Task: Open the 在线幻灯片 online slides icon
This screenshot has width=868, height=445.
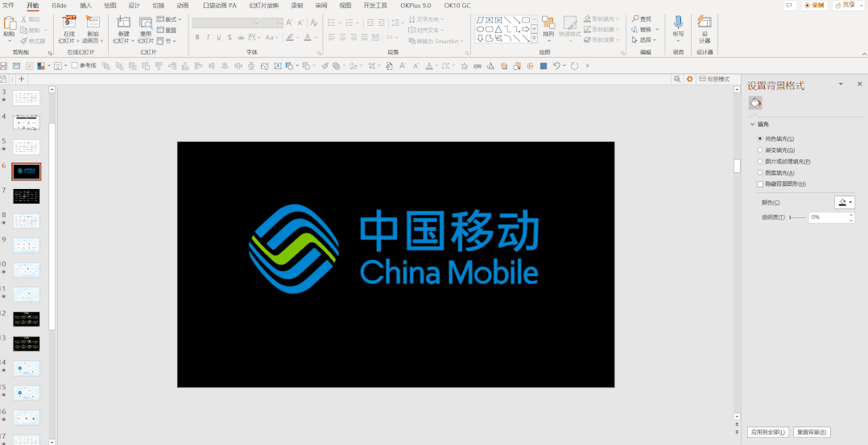Action: coord(68,23)
